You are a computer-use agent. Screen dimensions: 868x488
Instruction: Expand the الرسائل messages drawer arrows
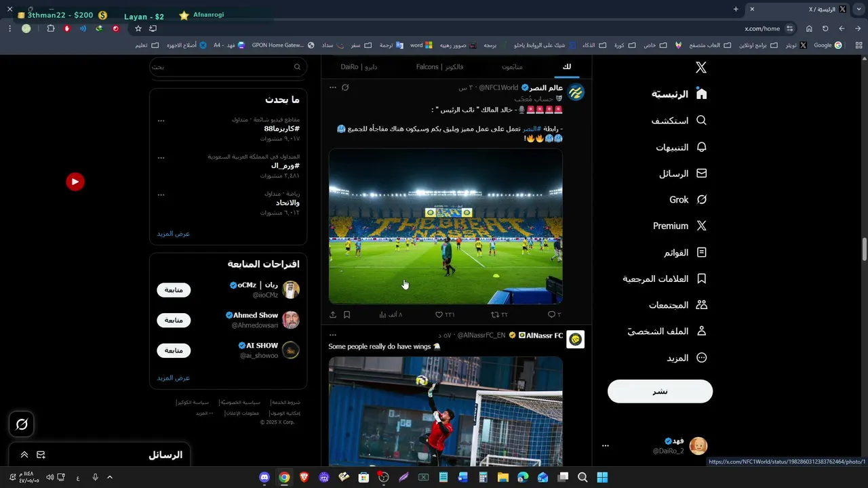click(x=24, y=455)
